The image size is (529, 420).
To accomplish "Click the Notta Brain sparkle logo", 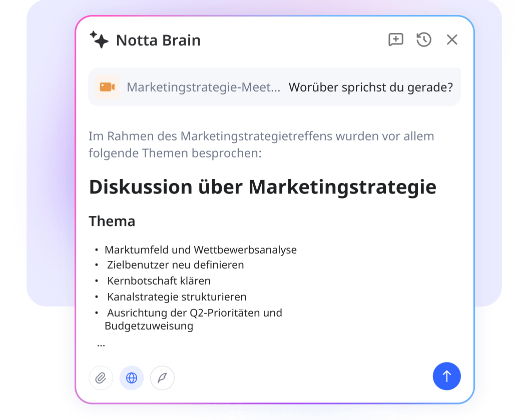I will point(99,40).
